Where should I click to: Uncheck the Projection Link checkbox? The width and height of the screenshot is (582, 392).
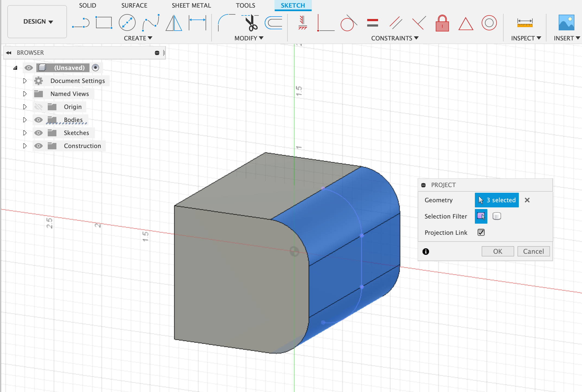click(x=481, y=232)
